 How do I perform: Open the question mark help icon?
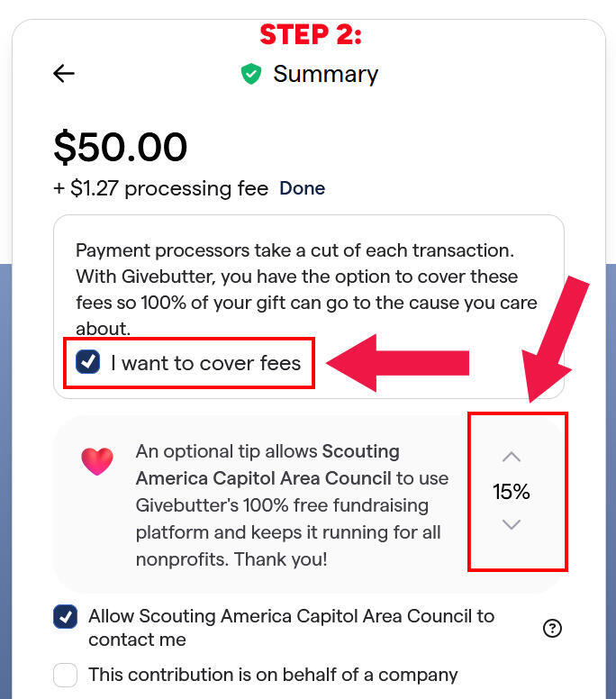(553, 628)
